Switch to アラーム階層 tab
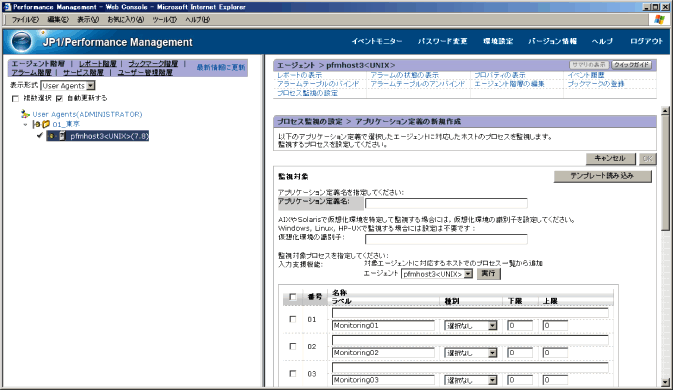 point(31,73)
